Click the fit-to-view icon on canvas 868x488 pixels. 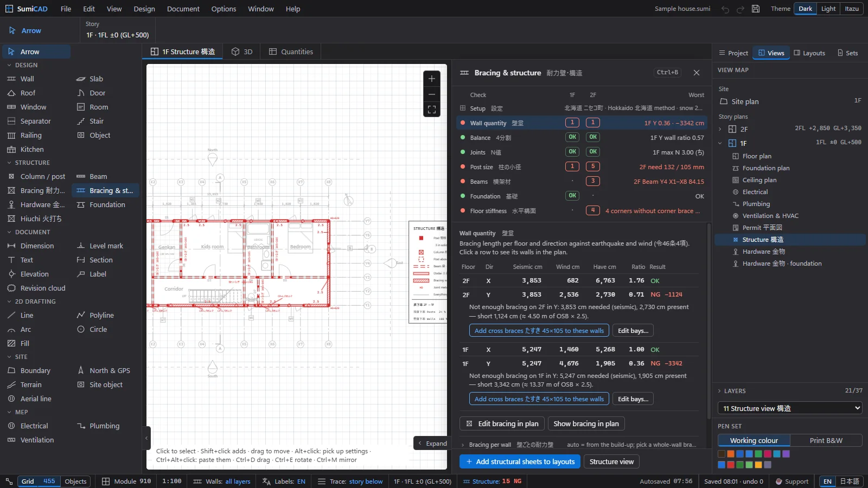pos(432,110)
